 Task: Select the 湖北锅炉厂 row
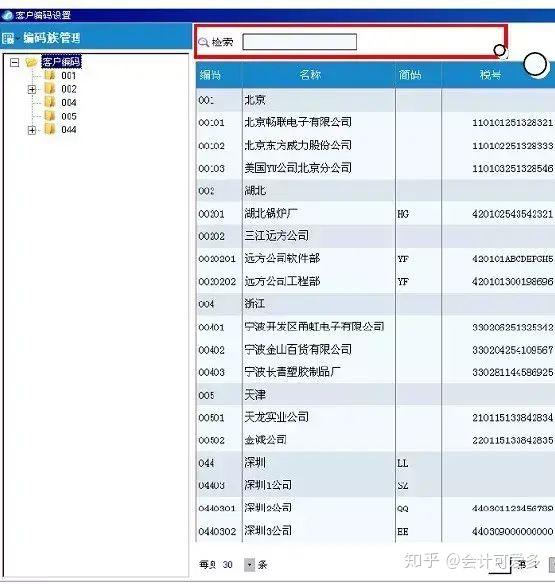(375, 213)
